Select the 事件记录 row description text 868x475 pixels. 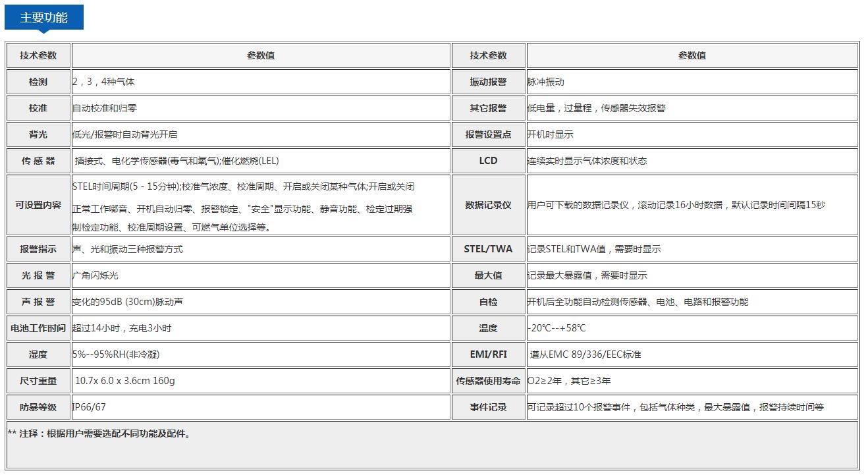[x=659, y=406]
